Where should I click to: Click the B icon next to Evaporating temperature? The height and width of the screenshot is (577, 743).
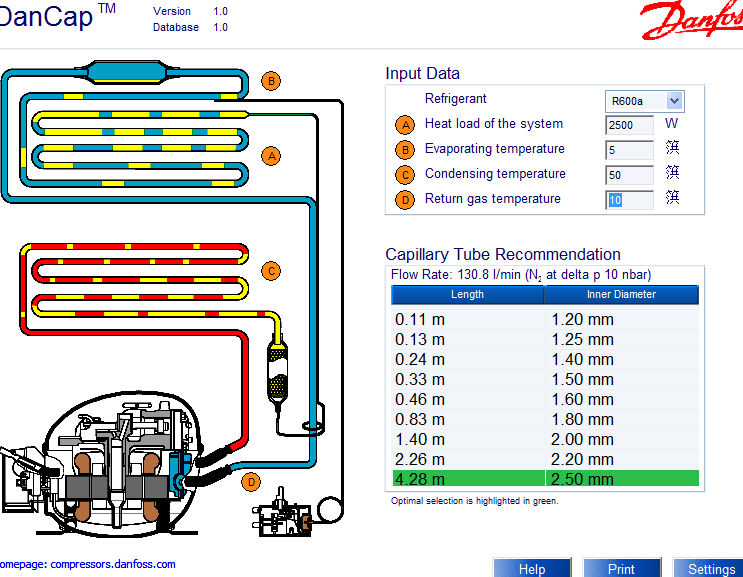(405, 150)
